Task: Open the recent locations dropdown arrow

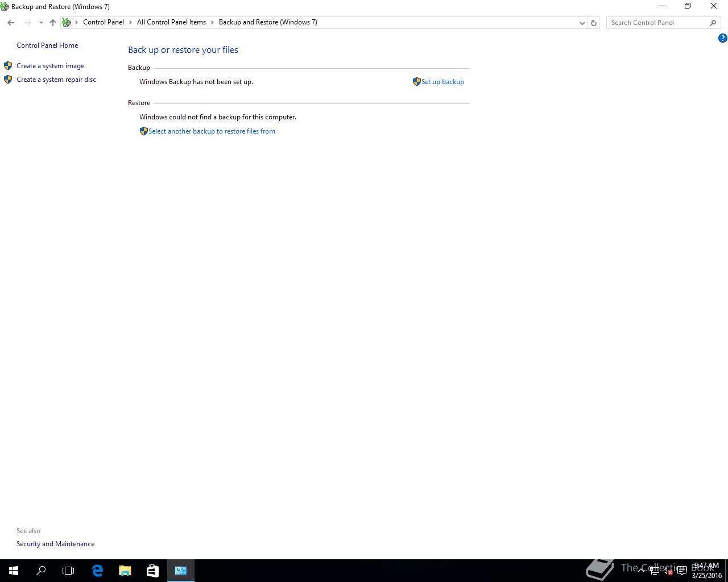Action: [x=41, y=23]
